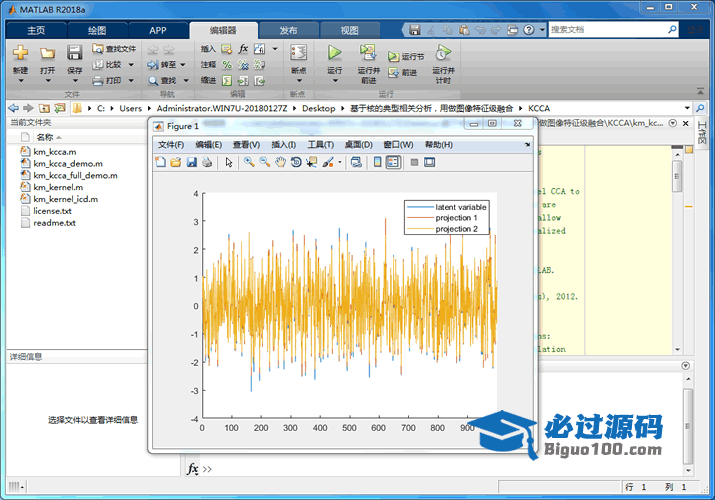The height and width of the screenshot is (500, 715).
Task: Toggle the Pan hand tool in Figure 1
Action: [x=280, y=162]
